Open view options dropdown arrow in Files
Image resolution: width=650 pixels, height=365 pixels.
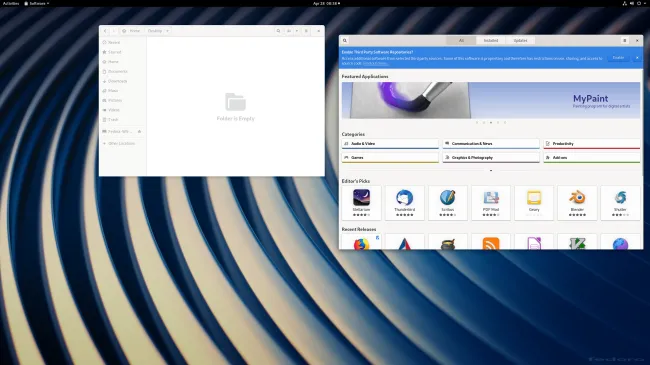pos(296,31)
